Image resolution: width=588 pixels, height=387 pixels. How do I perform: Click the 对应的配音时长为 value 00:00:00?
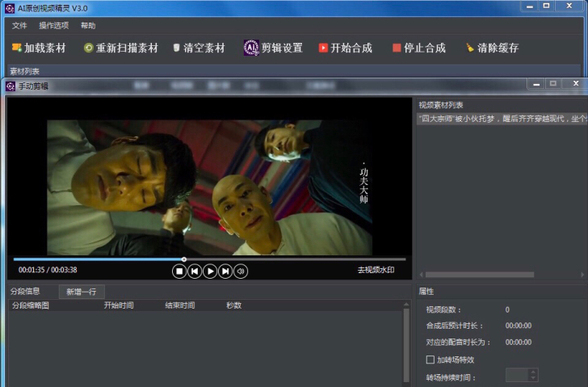519,342
